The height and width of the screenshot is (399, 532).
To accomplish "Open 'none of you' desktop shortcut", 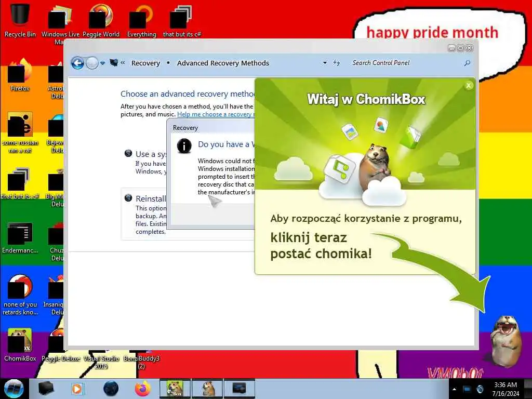I will tap(20, 295).
